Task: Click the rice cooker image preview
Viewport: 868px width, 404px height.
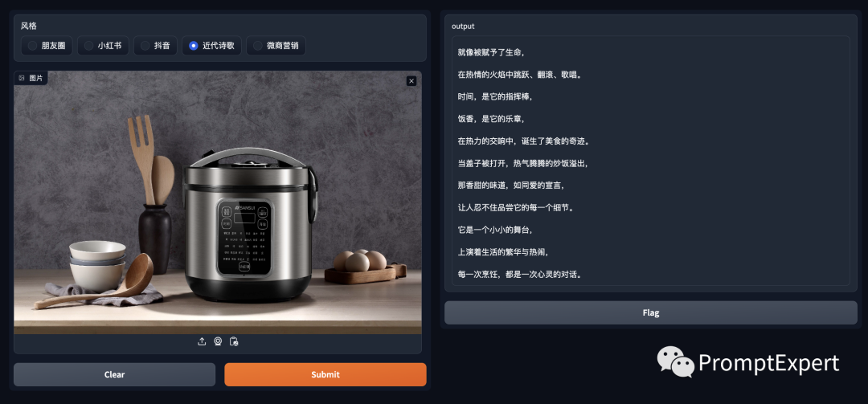Action: coord(218,202)
